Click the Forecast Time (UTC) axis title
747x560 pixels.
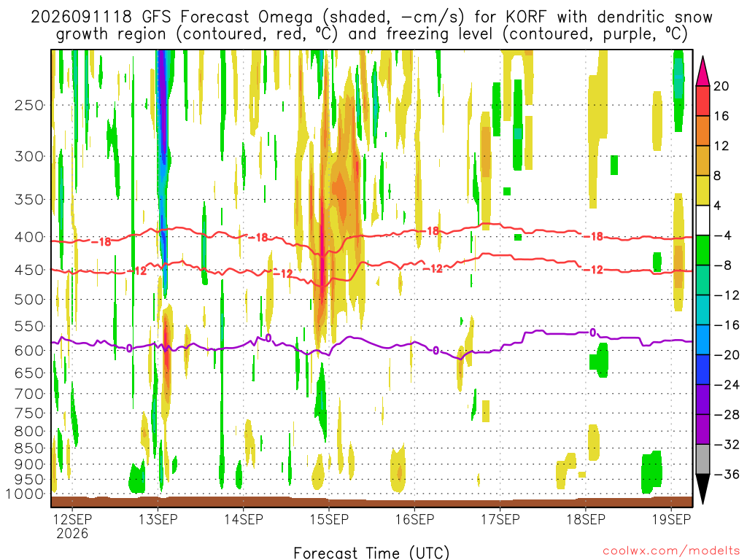coord(371,553)
